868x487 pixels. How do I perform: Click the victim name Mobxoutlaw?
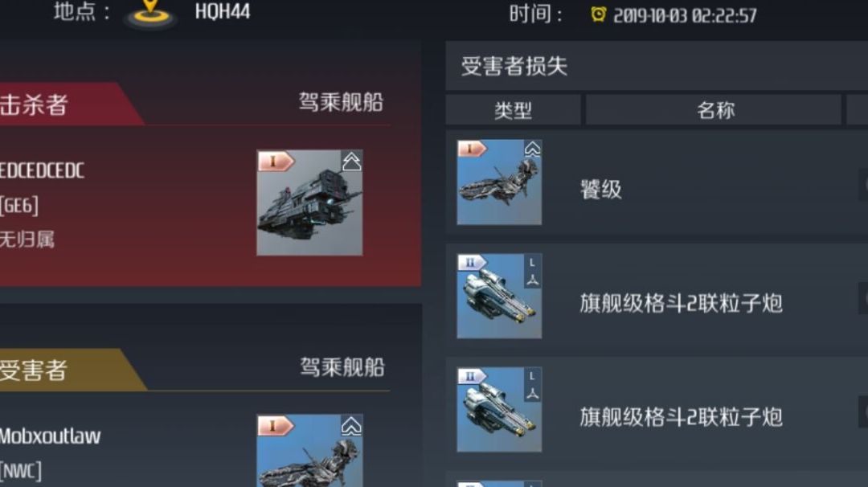point(50,436)
